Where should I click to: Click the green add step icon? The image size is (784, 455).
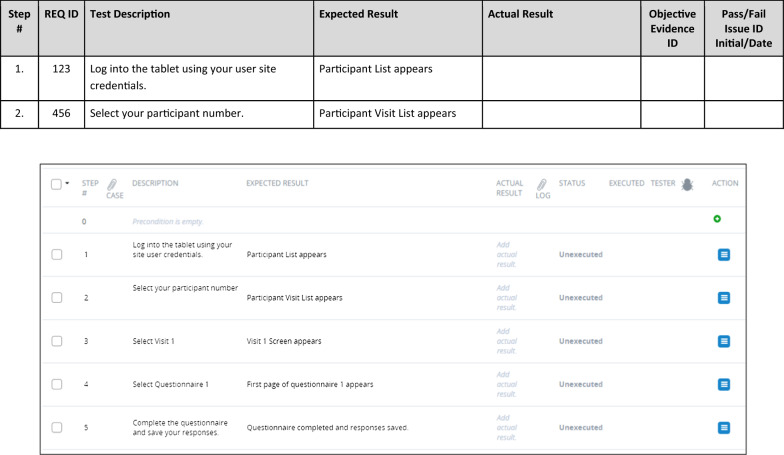coord(717,218)
